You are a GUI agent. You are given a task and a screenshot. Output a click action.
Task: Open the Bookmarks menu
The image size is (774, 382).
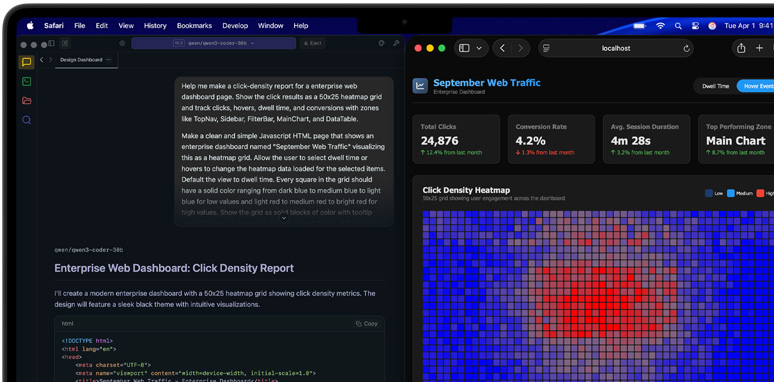coord(194,26)
